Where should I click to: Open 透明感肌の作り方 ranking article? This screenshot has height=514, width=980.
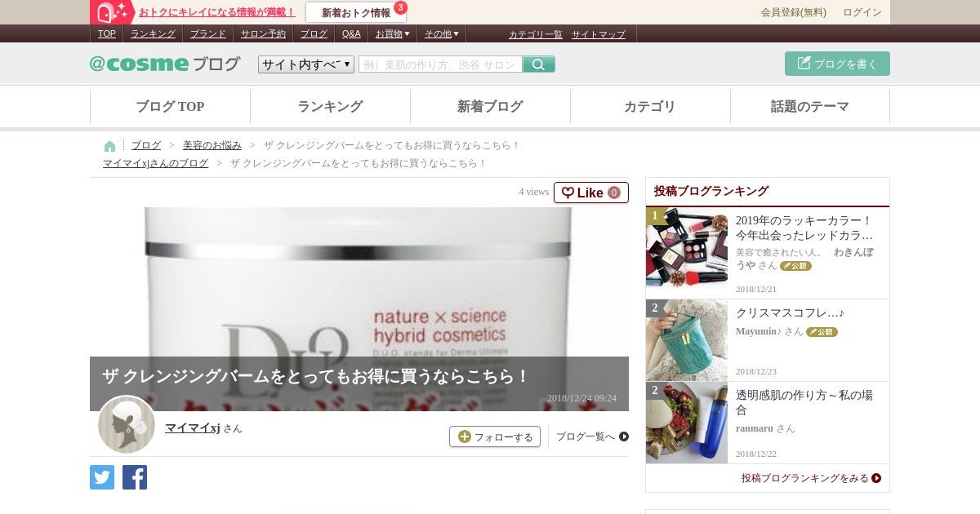[x=804, y=402]
